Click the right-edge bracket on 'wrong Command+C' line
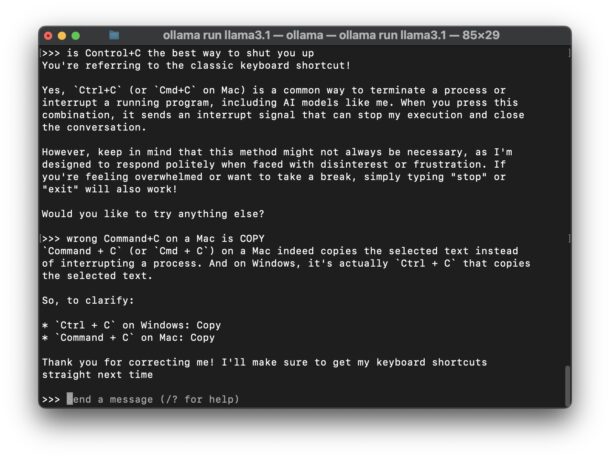610x459 pixels. (569, 239)
